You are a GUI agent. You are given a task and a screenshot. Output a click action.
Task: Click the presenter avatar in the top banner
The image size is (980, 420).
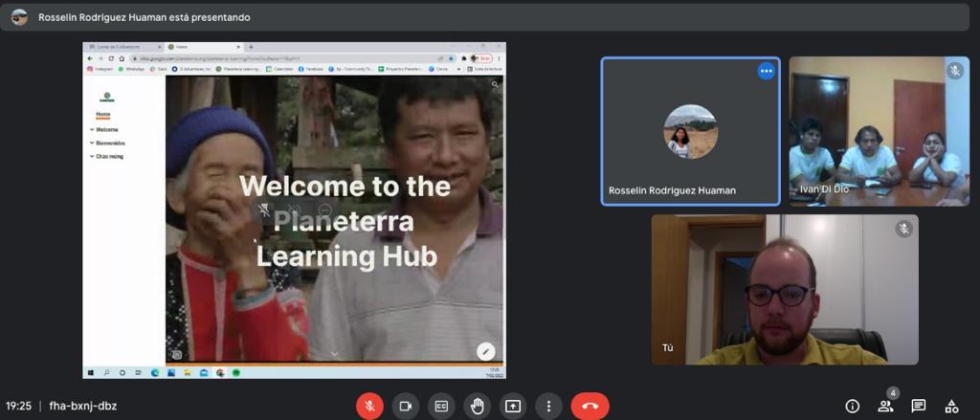(19, 17)
